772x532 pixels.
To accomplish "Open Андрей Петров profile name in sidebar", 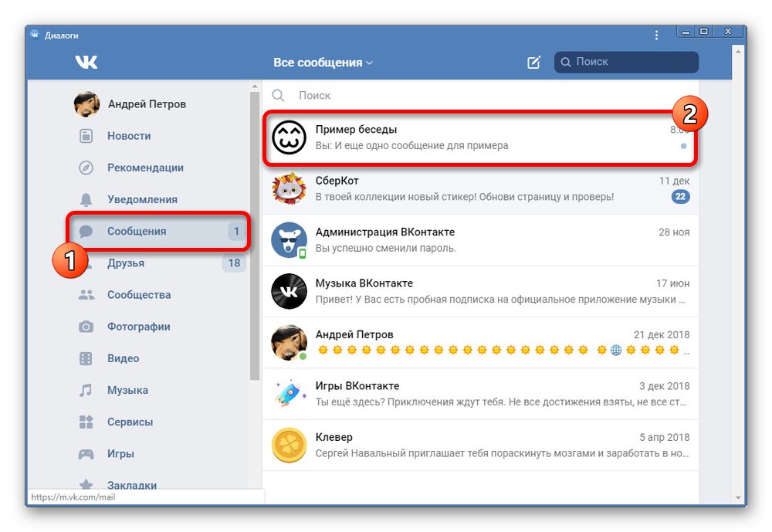I will pos(147,104).
